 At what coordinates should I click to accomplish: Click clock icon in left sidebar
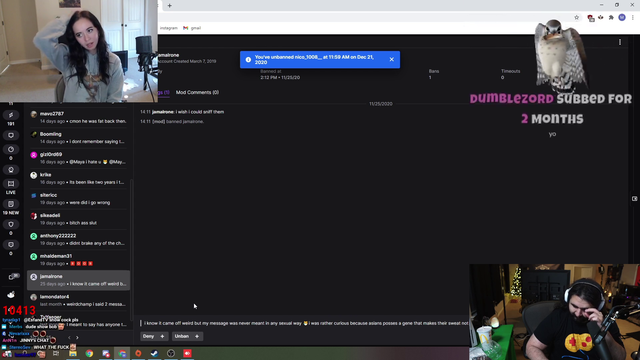(x=11, y=149)
